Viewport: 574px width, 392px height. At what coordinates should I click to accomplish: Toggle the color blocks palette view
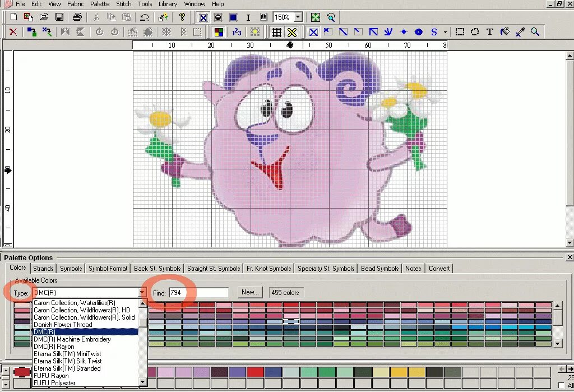(219, 32)
